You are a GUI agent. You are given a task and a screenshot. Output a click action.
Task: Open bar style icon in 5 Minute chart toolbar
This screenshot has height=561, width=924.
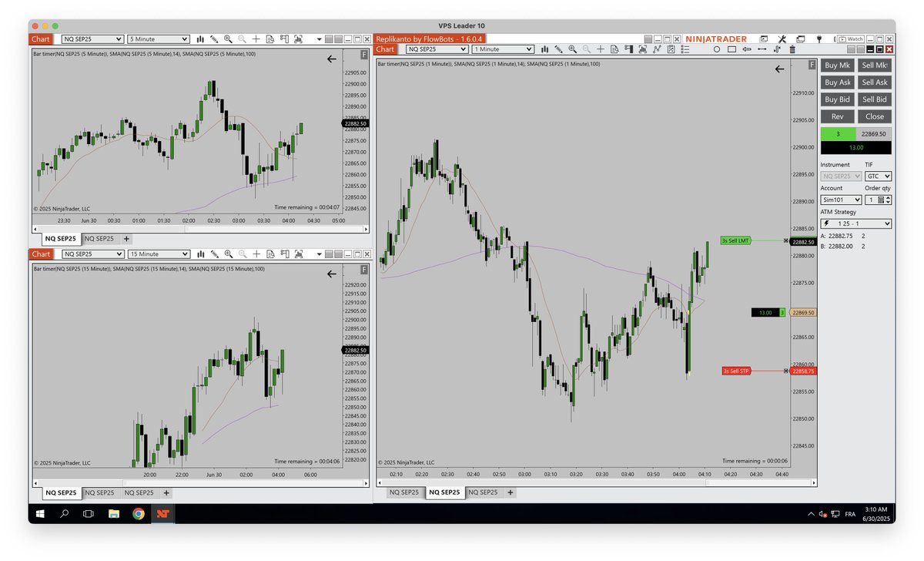[x=200, y=39]
